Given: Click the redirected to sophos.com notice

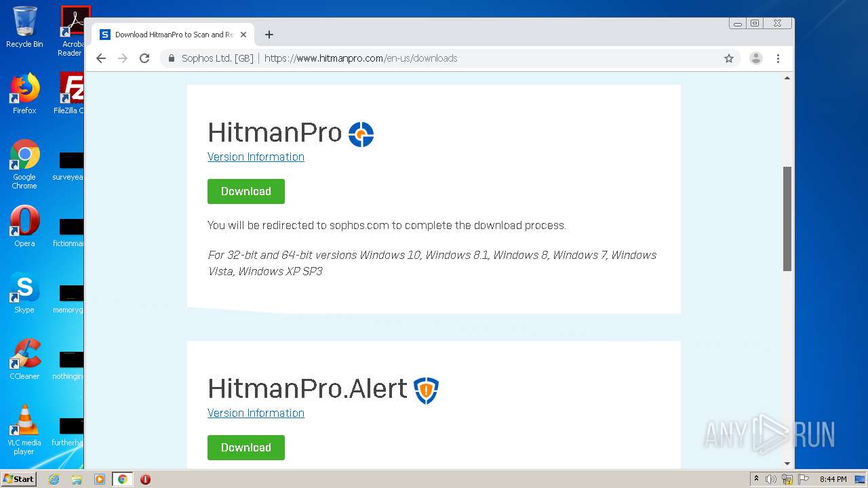Looking at the screenshot, I should (387, 225).
